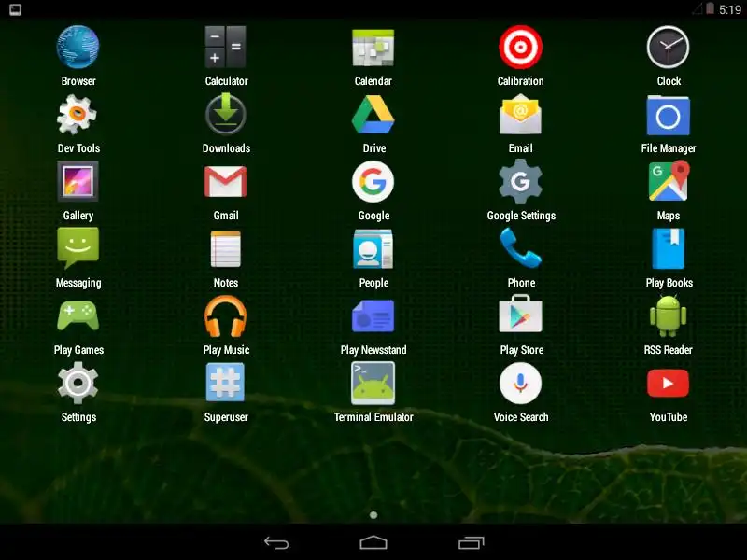This screenshot has height=560, width=747.
Task: Open the Downloads app
Action: point(226,115)
